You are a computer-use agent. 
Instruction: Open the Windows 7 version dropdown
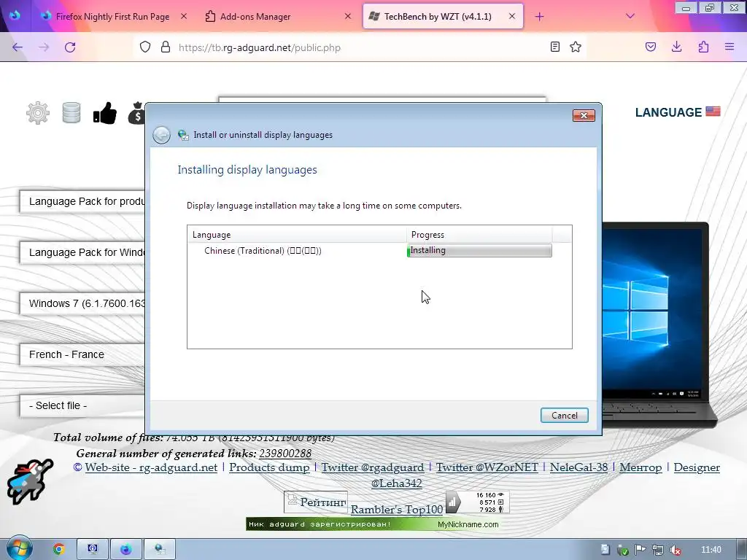(x=82, y=303)
